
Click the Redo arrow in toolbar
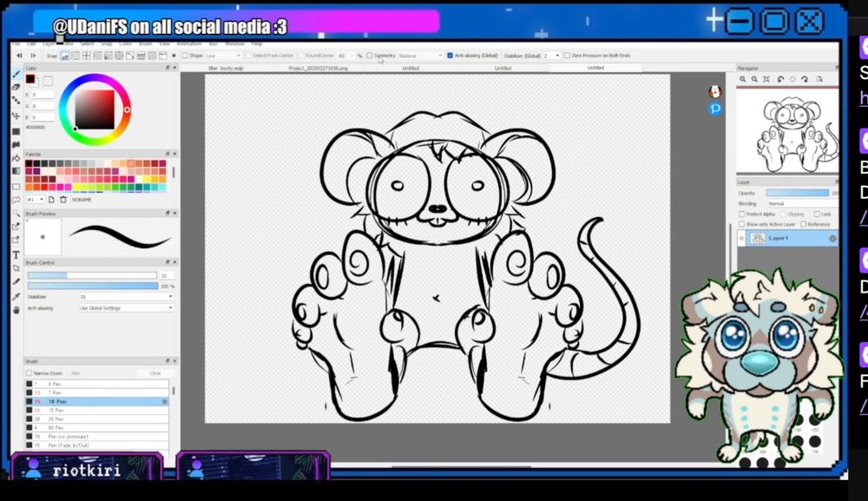[x=33, y=56]
